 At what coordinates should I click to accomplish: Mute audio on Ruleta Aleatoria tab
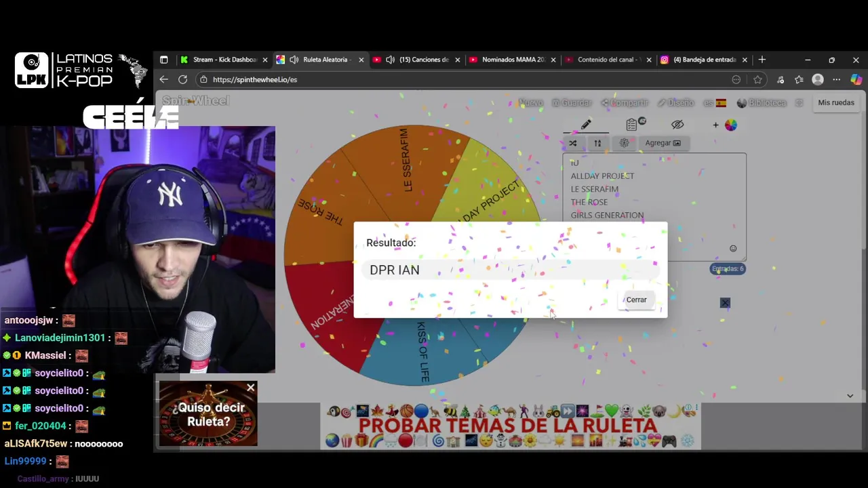294,60
